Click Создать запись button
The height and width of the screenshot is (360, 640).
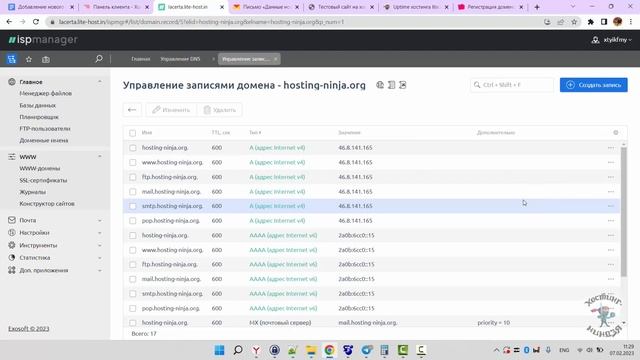(x=593, y=85)
